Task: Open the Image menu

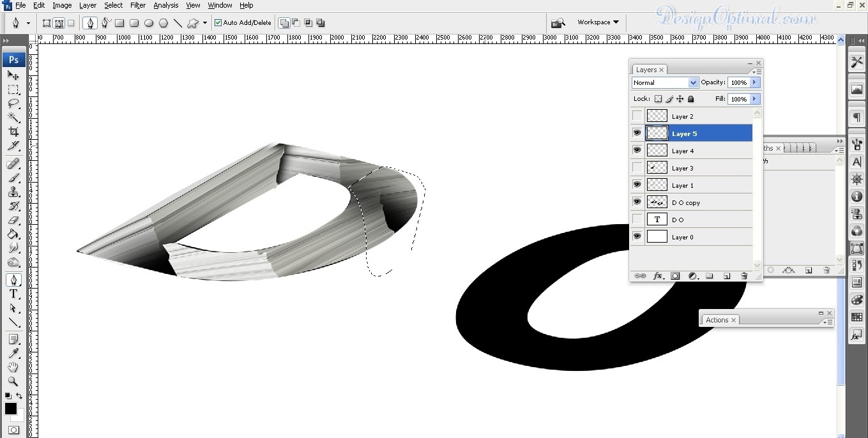Action: click(x=62, y=5)
